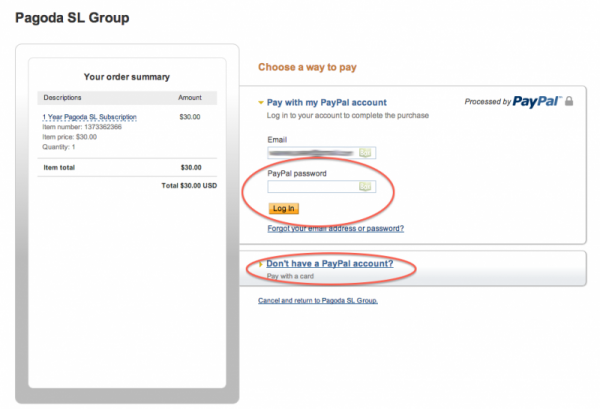Open Don't have a PayPal account link
Viewport: 600px width, 409px height.
pyautogui.click(x=329, y=264)
